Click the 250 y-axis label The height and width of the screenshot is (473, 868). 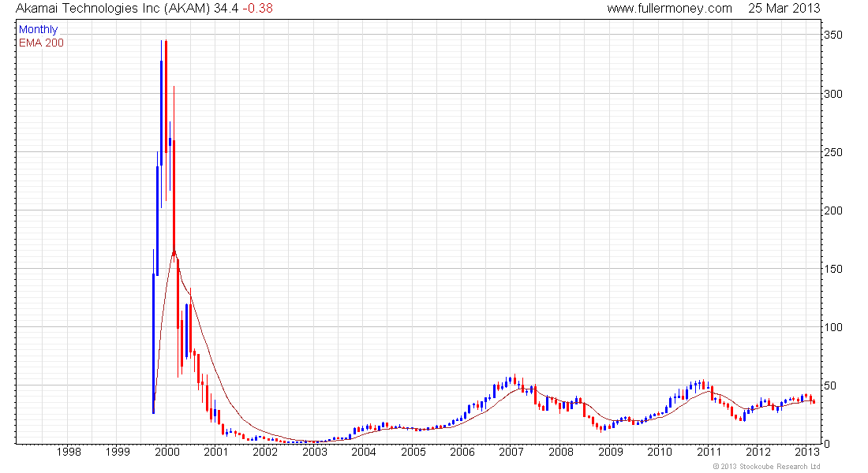(833, 152)
